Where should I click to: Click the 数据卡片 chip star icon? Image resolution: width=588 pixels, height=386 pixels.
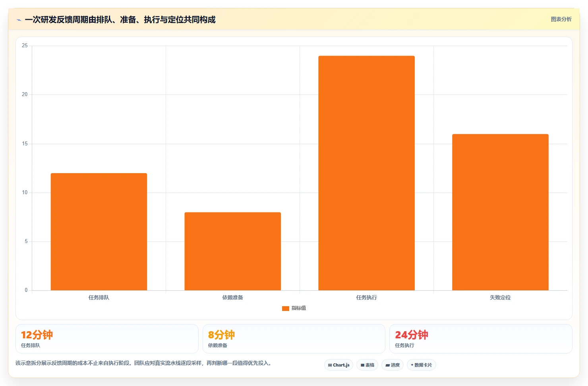point(412,365)
